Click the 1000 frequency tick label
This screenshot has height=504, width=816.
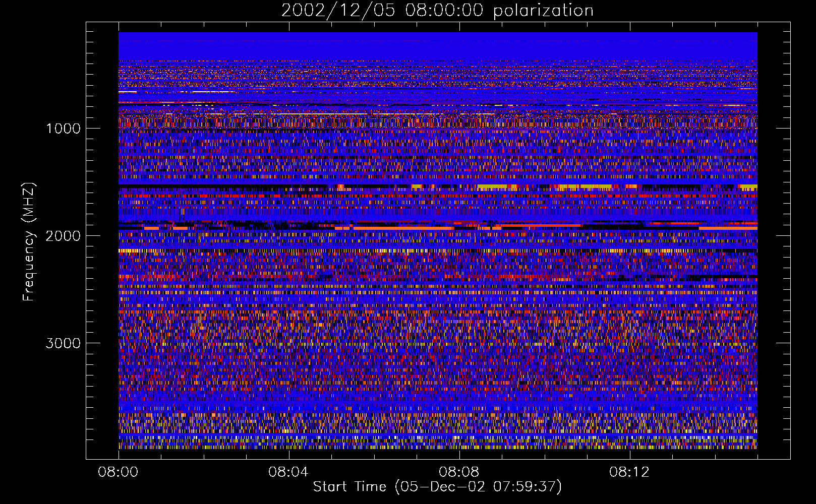tap(63, 129)
